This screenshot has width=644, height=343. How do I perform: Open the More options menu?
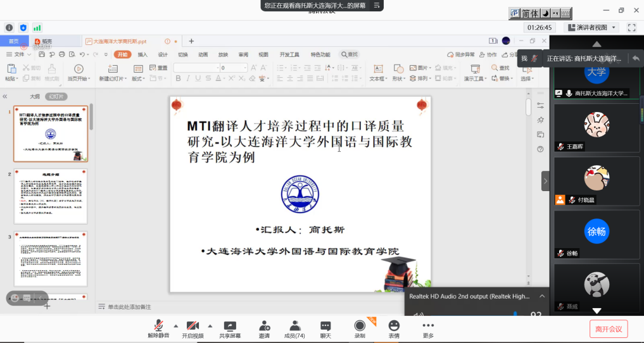click(428, 329)
